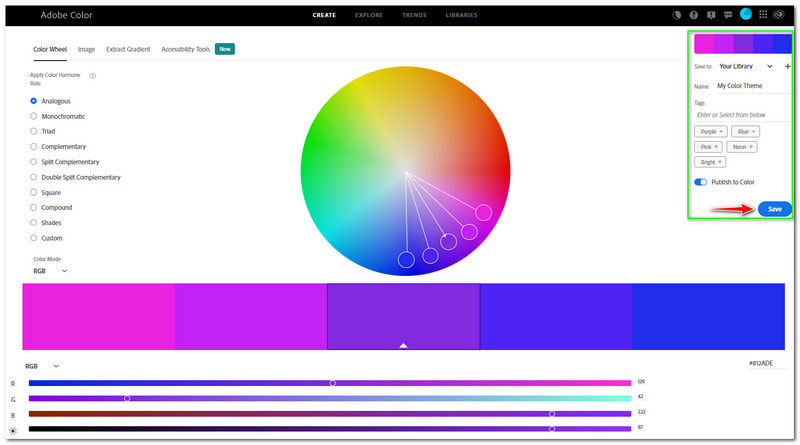Click the B channel slider handle
Screen dimensions: 800x445
(x=552, y=414)
